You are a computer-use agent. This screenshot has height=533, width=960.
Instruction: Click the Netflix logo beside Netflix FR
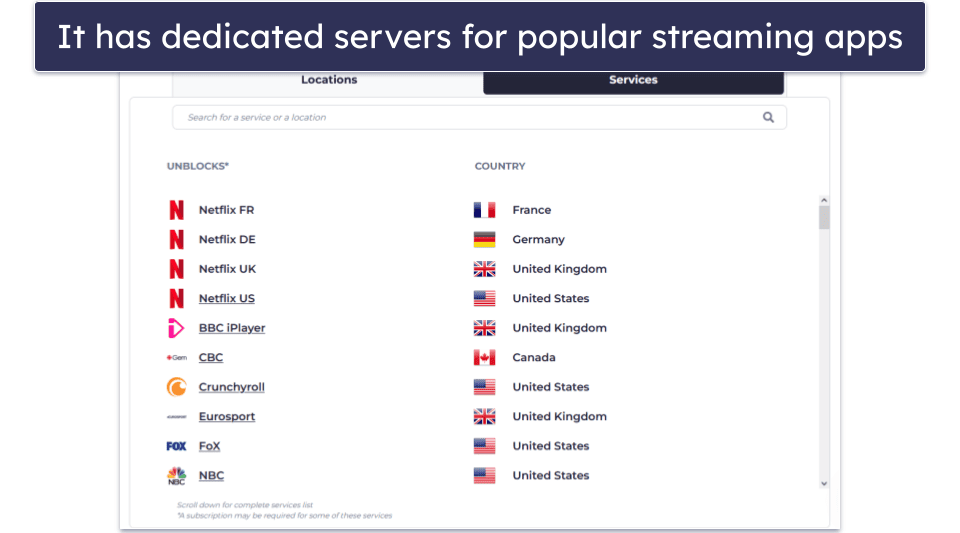[176, 210]
